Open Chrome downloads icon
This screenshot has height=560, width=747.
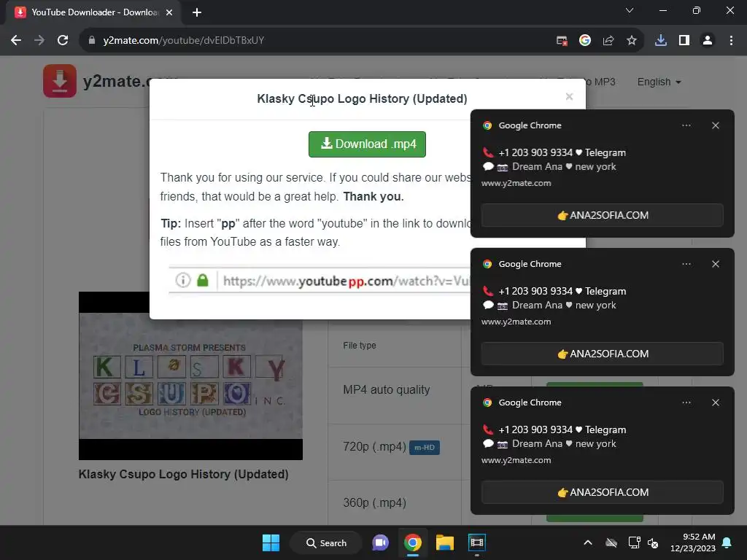click(661, 41)
